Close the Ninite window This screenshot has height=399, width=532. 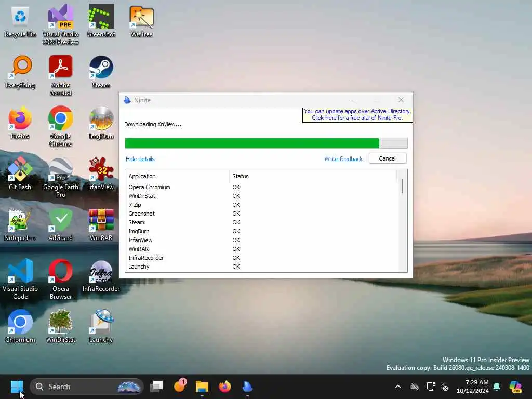click(401, 100)
